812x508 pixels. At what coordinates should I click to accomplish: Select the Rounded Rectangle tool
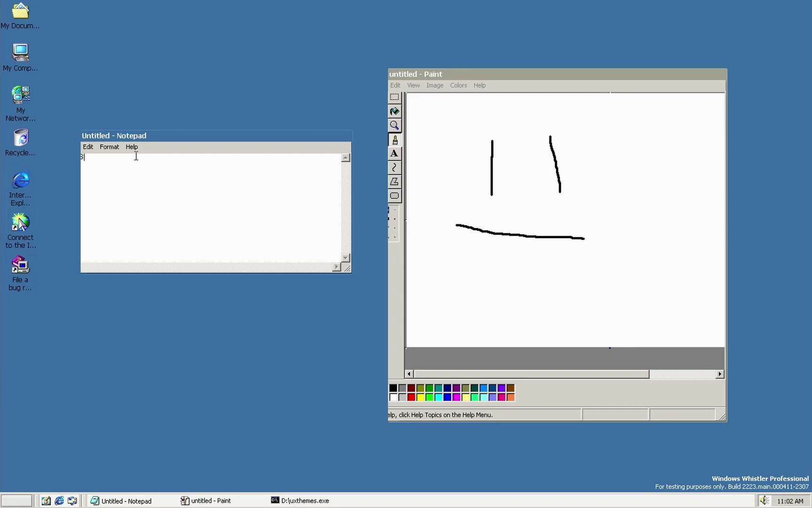pos(394,196)
